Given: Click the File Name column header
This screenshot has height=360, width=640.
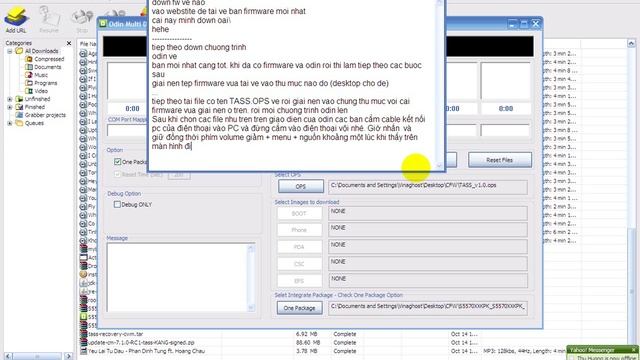Looking at the screenshot, I should pos(88,44).
